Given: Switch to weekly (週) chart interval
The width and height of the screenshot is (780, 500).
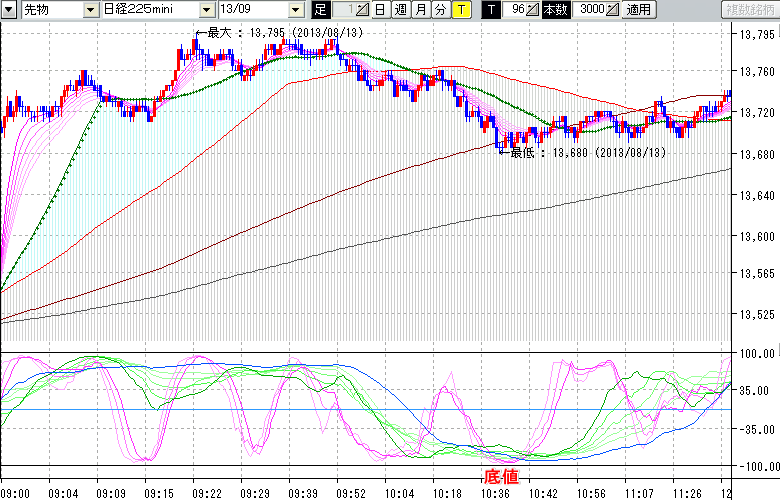Looking at the screenshot, I should pyautogui.click(x=400, y=9).
